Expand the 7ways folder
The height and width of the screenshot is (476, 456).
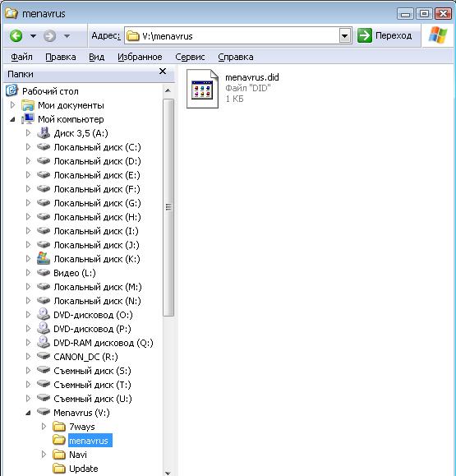point(44,426)
